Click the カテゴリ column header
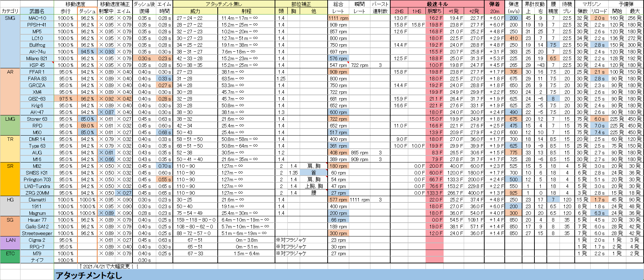 tap(10, 11)
